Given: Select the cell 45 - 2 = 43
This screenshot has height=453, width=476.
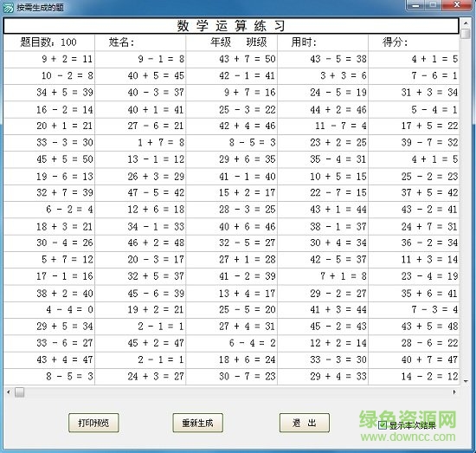Looking at the screenshot, I should point(323,327).
